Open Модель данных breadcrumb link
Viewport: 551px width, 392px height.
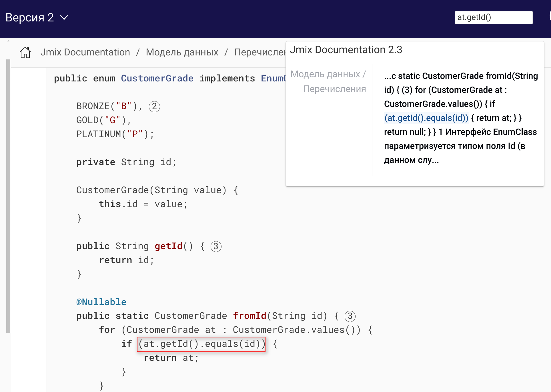182,52
